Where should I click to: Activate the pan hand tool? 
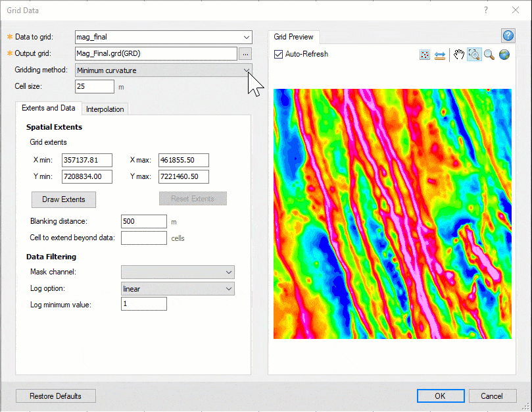(459, 55)
